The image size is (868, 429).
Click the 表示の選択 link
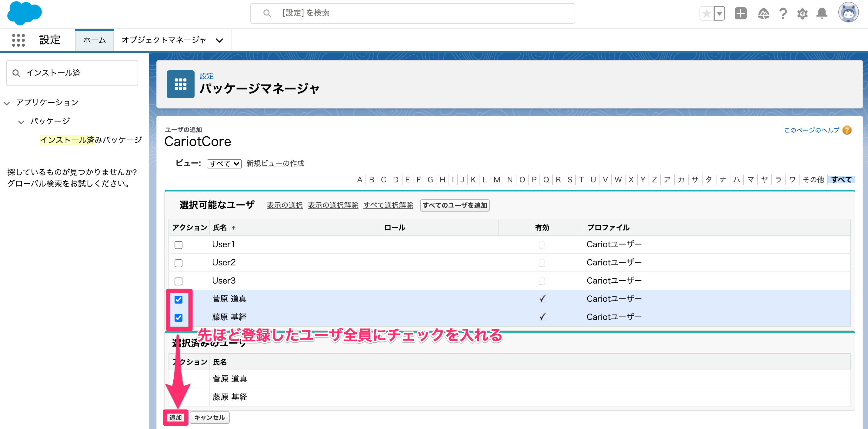click(x=284, y=205)
